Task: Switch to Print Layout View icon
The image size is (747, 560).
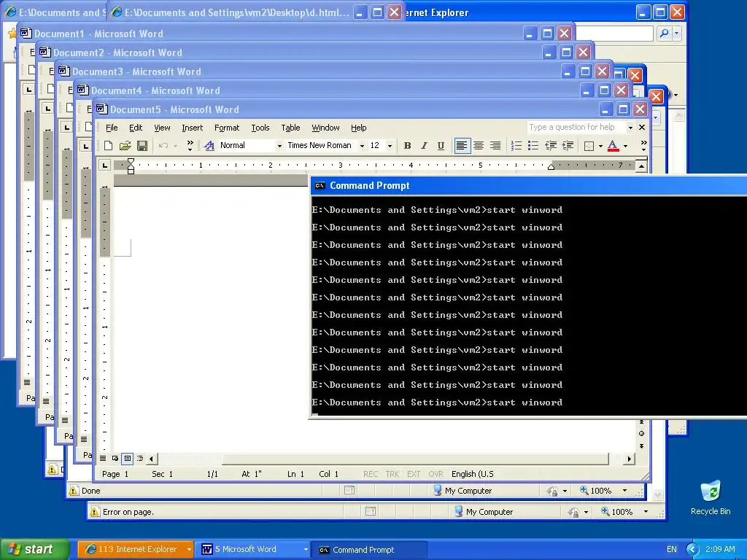Action: [128, 459]
